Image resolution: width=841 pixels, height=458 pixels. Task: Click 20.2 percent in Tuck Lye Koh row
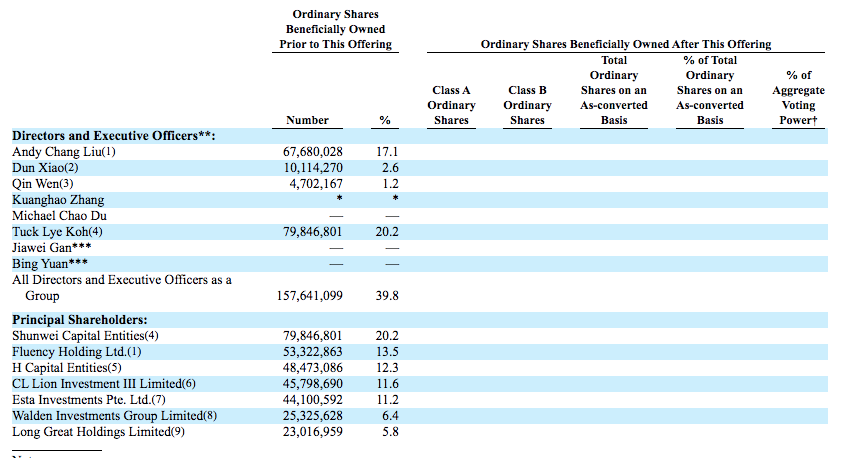click(x=387, y=232)
